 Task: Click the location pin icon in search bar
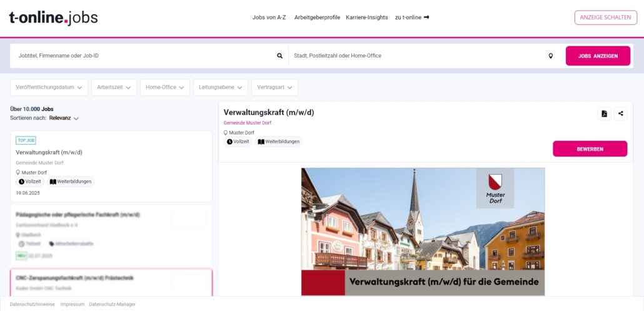coord(551,56)
